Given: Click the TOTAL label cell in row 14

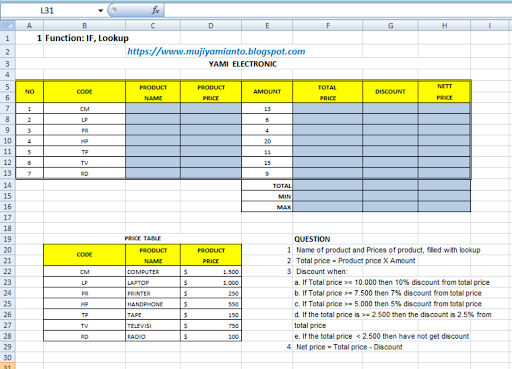Looking at the screenshot, I should click(x=267, y=186).
